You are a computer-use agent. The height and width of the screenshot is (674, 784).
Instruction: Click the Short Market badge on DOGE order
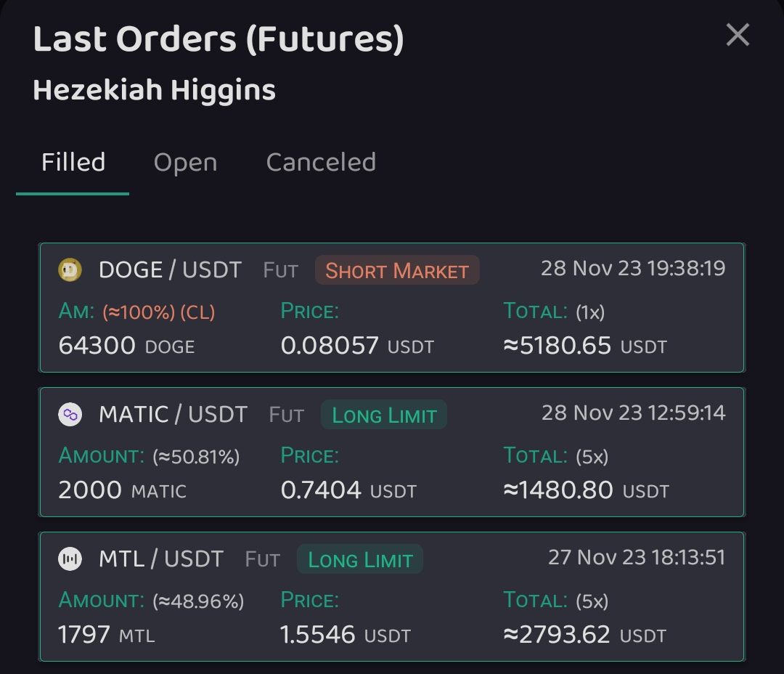coord(397,270)
